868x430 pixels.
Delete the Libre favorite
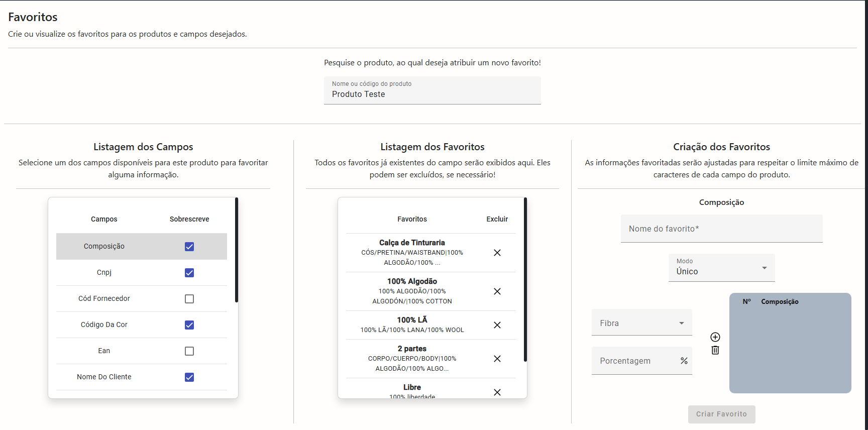point(497,392)
